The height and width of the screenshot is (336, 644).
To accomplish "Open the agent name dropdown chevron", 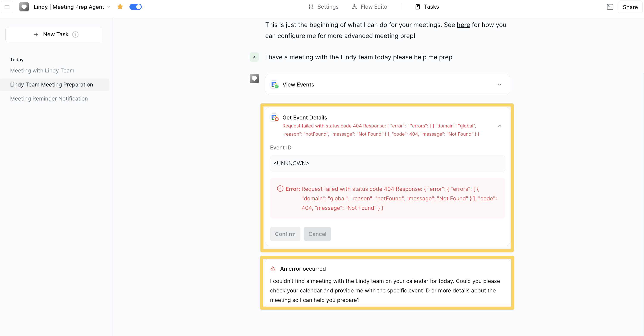I will tap(109, 7).
